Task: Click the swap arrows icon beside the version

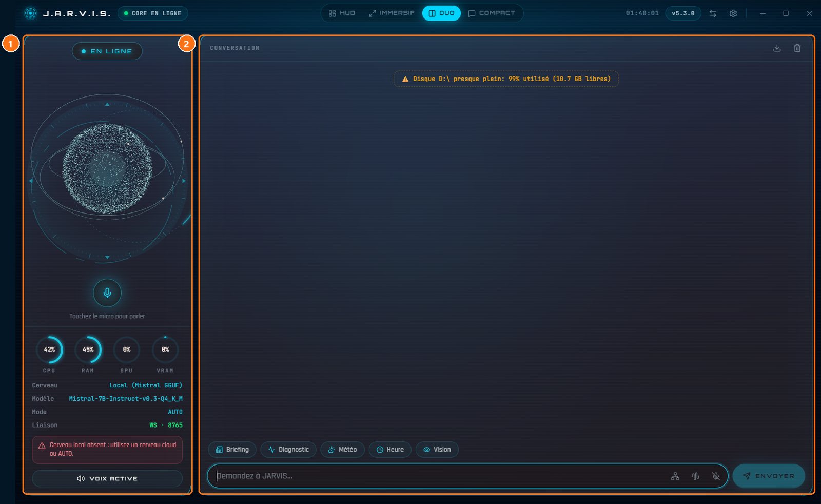Action: coord(713,13)
